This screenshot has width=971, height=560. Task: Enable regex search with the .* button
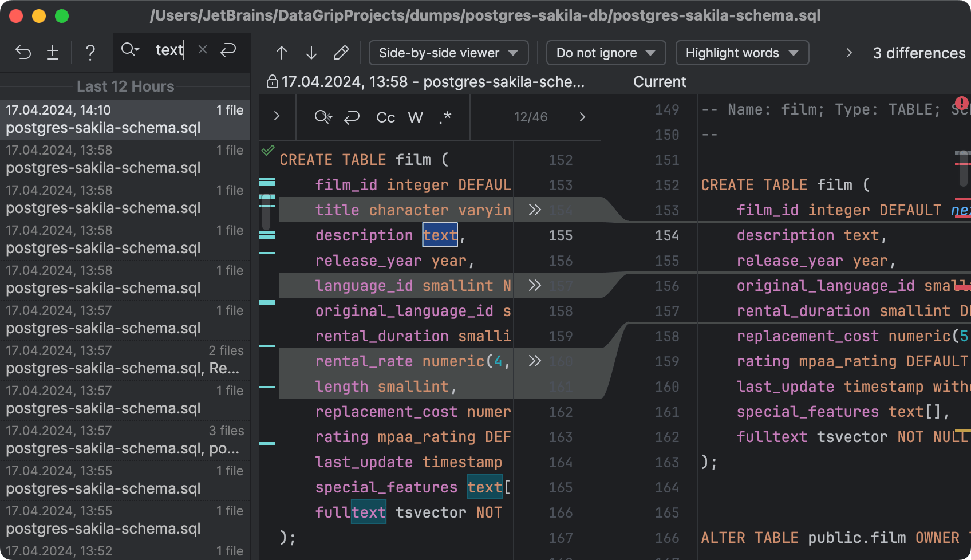(x=444, y=117)
